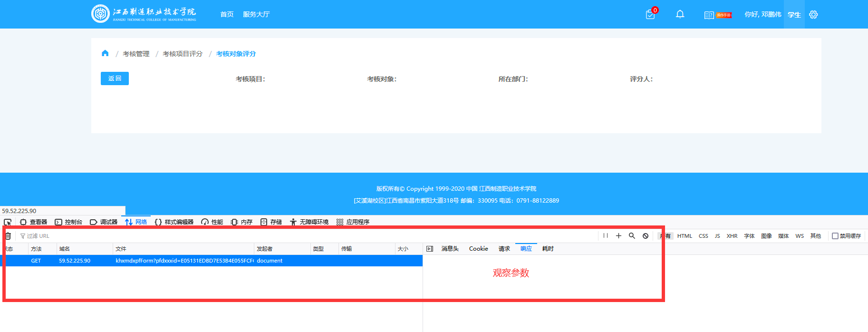Click the request blocking icon

[646, 236]
